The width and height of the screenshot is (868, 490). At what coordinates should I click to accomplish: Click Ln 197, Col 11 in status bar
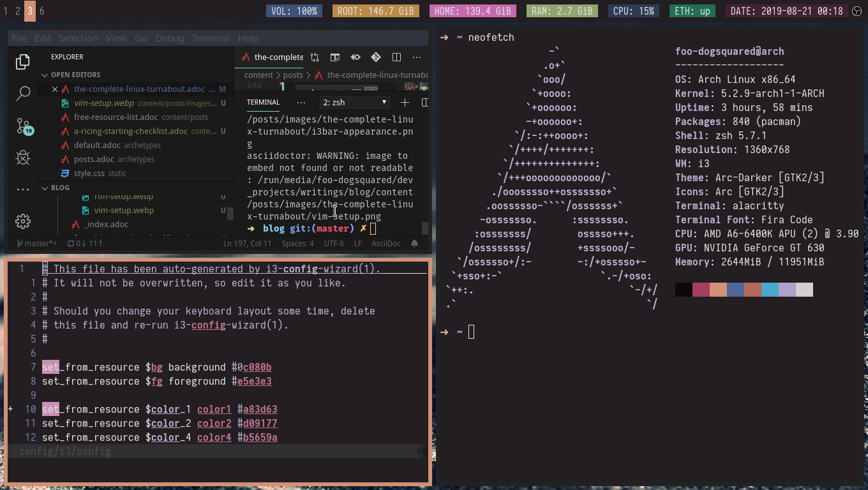point(248,243)
